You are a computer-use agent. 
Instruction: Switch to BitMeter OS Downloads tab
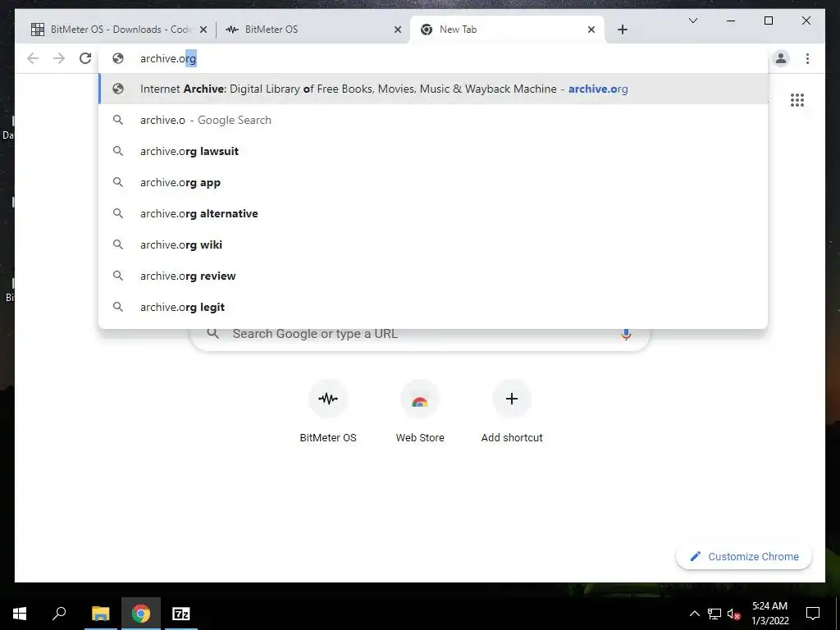pyautogui.click(x=118, y=30)
